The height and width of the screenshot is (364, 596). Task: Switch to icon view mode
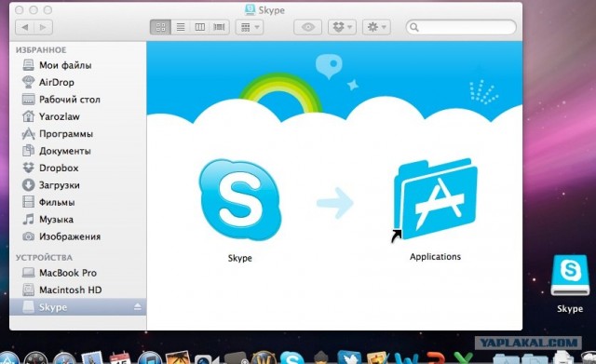tap(160, 27)
